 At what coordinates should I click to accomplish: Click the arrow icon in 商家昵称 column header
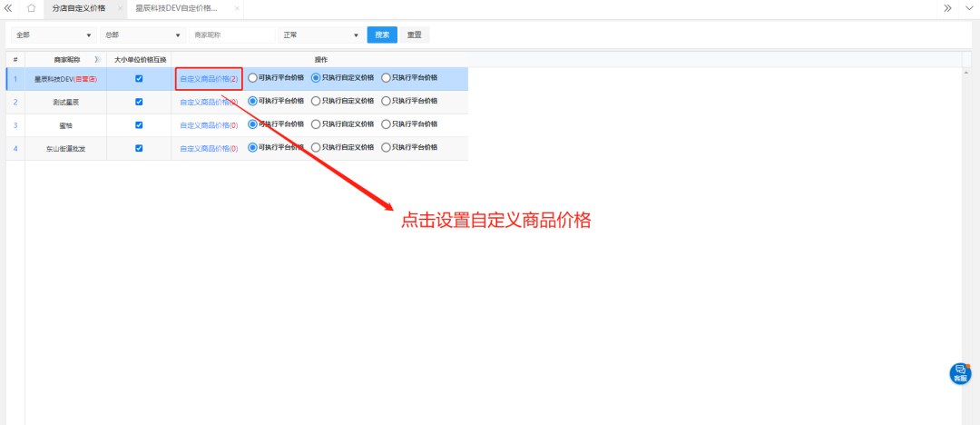[x=98, y=59]
